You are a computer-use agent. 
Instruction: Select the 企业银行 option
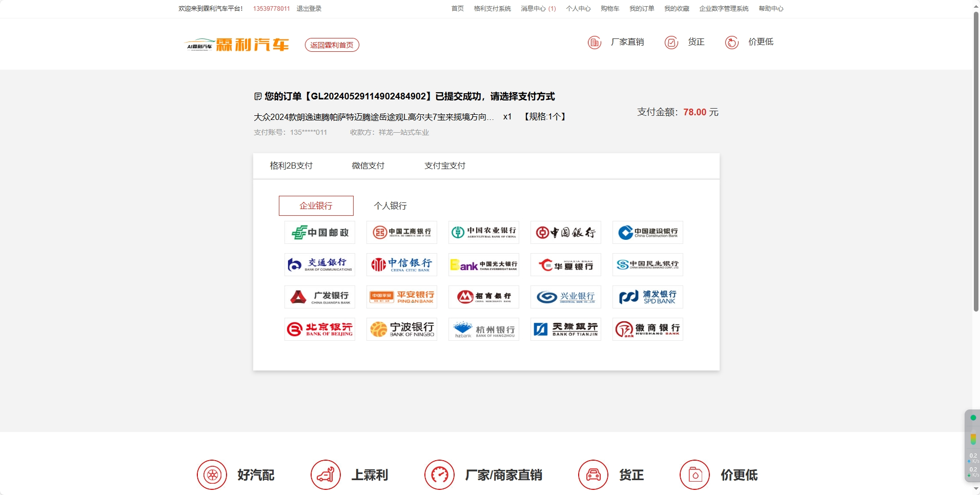tap(316, 205)
